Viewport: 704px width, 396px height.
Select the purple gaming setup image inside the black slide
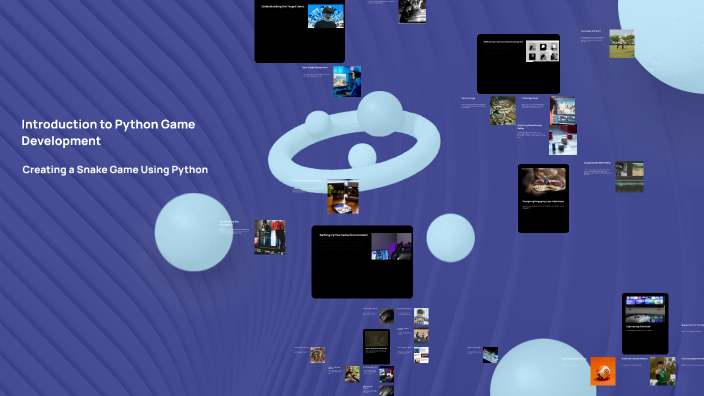[391, 246]
